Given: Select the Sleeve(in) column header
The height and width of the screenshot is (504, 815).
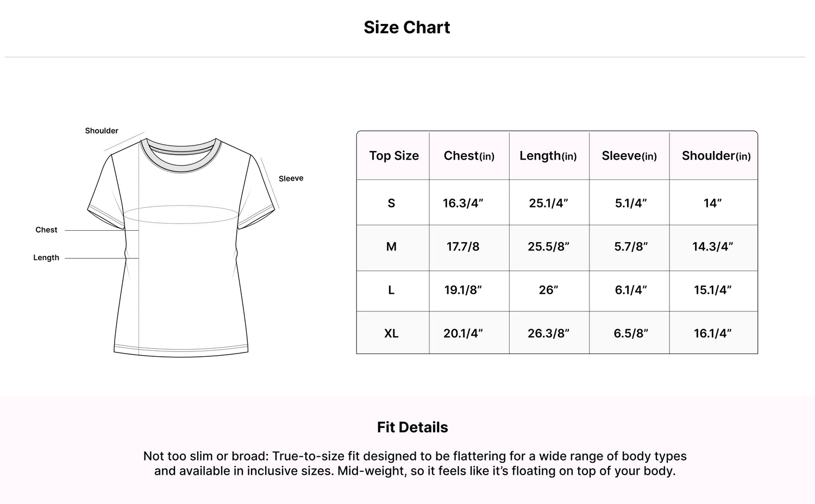Looking at the screenshot, I should pos(629,156).
